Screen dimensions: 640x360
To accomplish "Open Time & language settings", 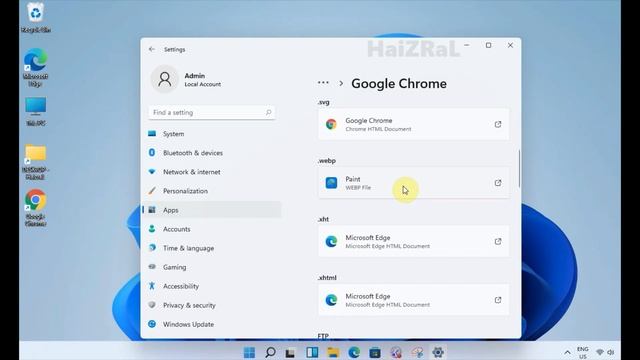I will [211, 248].
